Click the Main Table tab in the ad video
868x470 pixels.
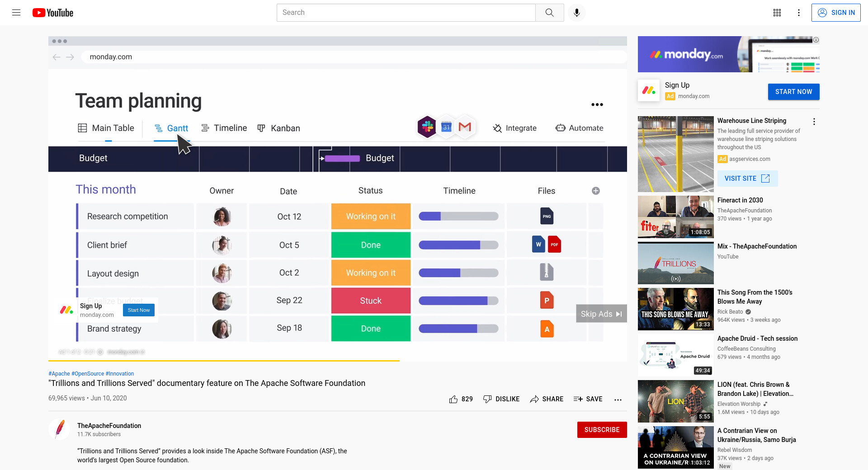[x=106, y=128]
